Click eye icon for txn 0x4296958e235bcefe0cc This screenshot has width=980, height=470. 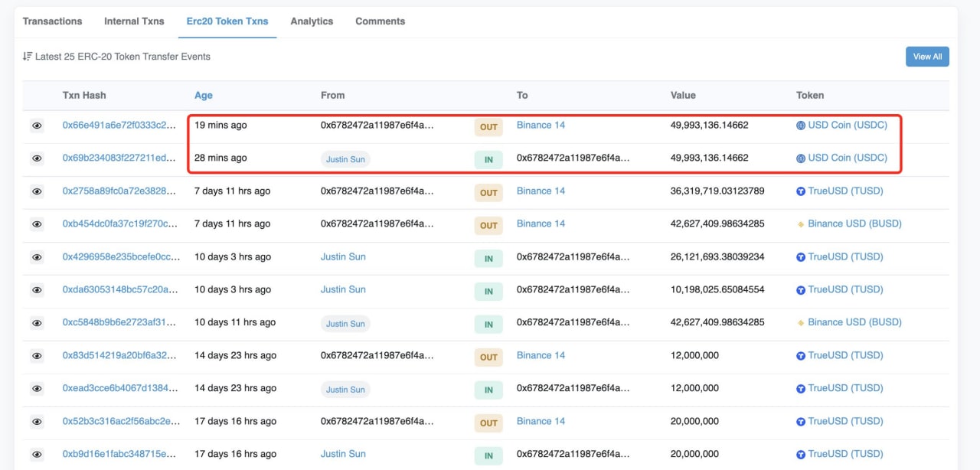pyautogui.click(x=37, y=257)
